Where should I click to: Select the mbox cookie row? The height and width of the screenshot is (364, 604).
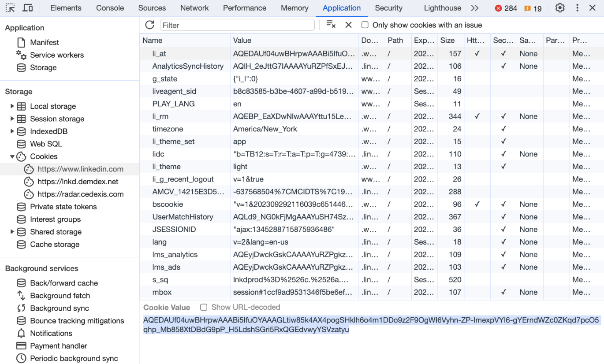(x=372, y=292)
